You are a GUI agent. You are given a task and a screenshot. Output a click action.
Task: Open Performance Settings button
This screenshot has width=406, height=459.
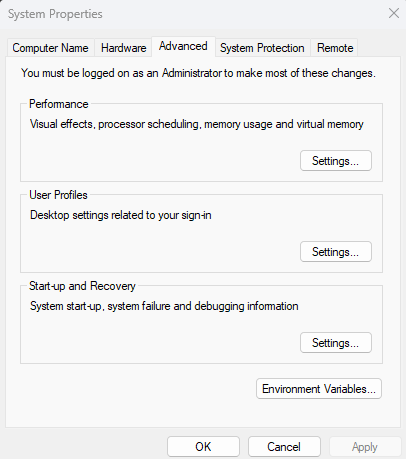pos(336,161)
